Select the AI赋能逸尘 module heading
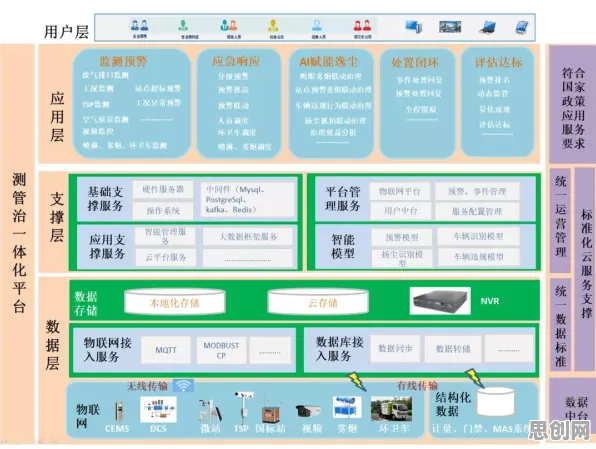This screenshot has width=596, height=449. (x=329, y=61)
